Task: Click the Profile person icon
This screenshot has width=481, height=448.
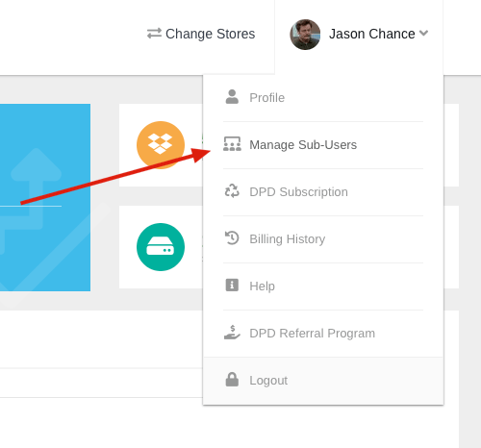Action: [232, 97]
